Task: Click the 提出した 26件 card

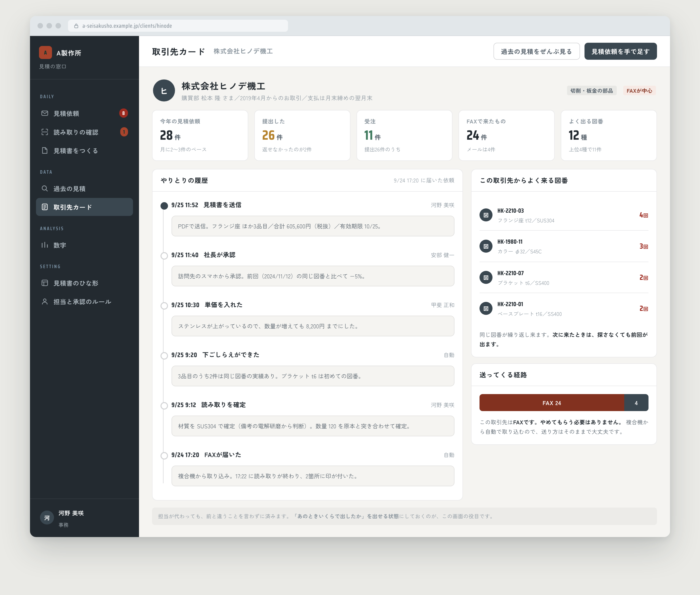Action: click(302, 136)
